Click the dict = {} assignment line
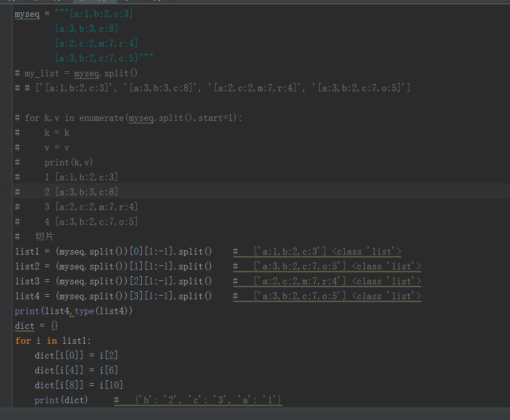 click(x=37, y=326)
